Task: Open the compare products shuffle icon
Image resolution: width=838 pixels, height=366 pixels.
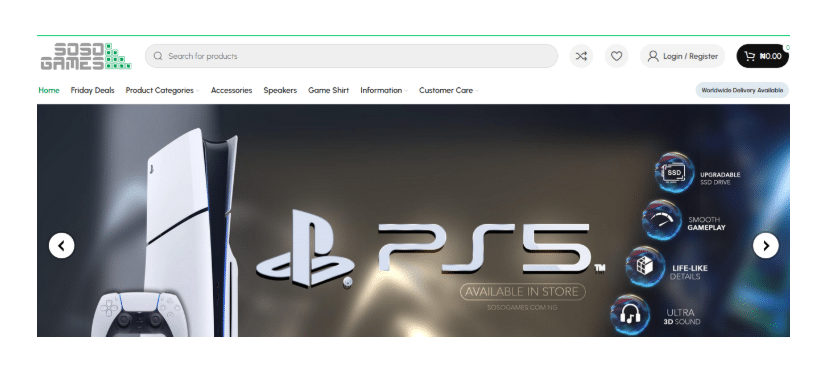Action: tap(581, 56)
